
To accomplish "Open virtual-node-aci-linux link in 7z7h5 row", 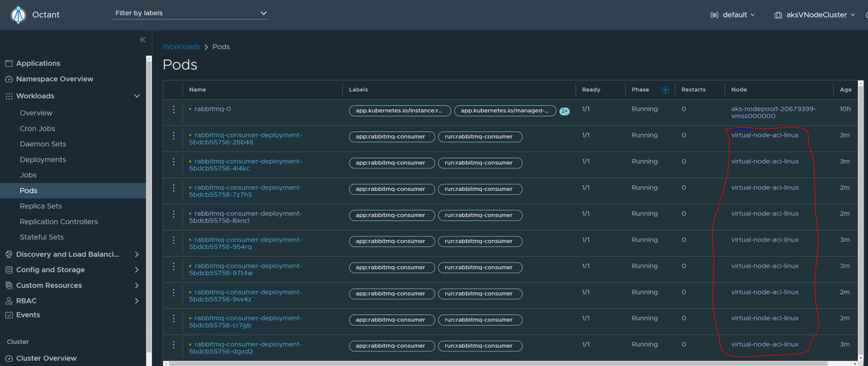I will (765, 187).
